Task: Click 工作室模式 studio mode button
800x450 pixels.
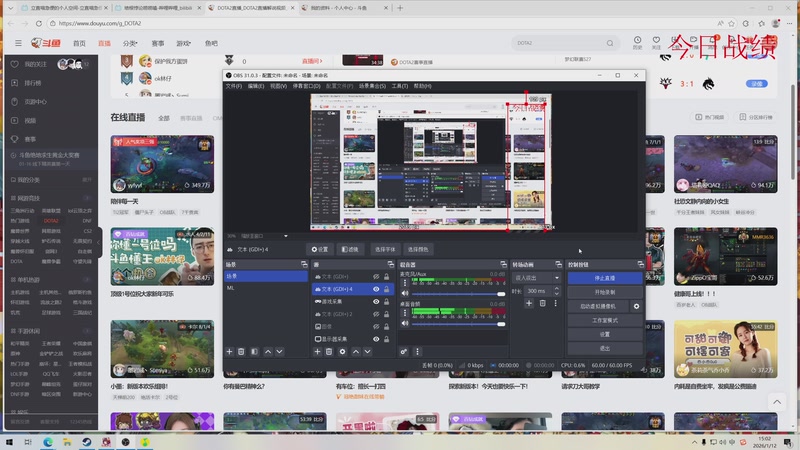Action: pyautogui.click(x=605, y=320)
